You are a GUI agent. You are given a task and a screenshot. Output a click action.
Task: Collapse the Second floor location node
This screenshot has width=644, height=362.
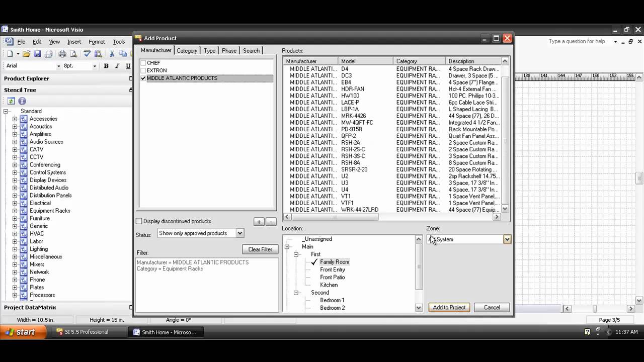coord(296,293)
